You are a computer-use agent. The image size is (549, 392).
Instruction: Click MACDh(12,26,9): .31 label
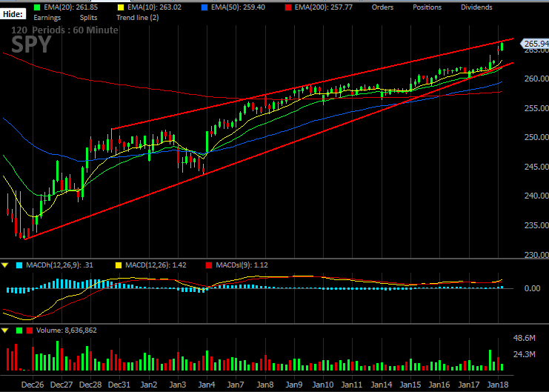coord(59,265)
